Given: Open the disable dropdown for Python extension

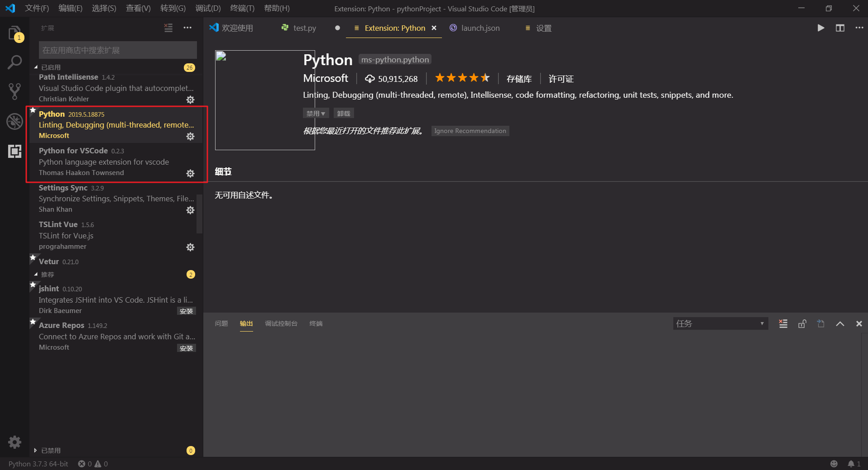Looking at the screenshot, I should click(316, 113).
